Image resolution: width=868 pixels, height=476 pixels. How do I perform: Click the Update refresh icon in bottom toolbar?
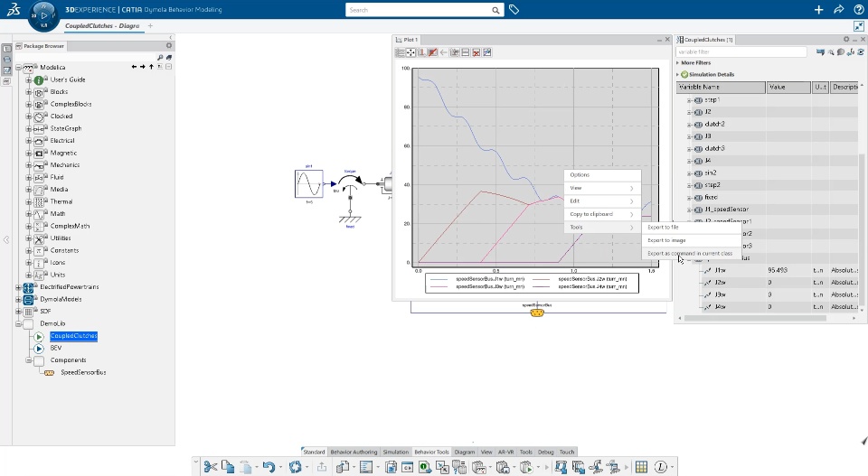click(x=295, y=467)
